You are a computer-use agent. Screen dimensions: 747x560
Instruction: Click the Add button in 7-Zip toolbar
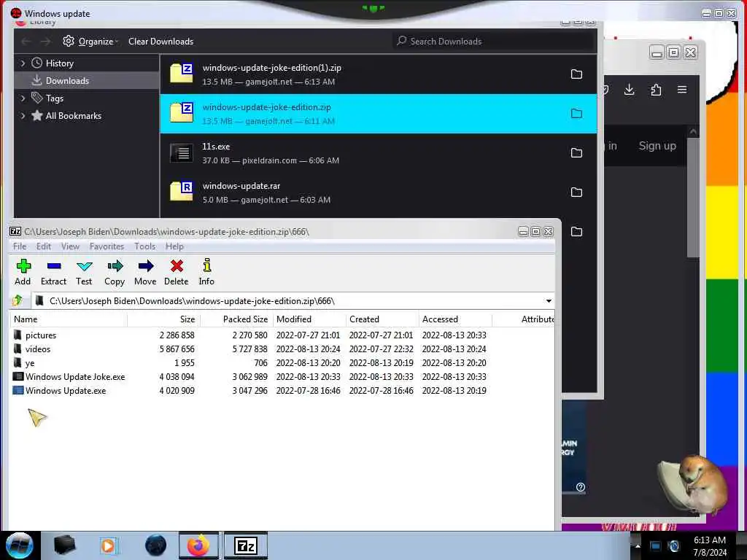(x=23, y=272)
